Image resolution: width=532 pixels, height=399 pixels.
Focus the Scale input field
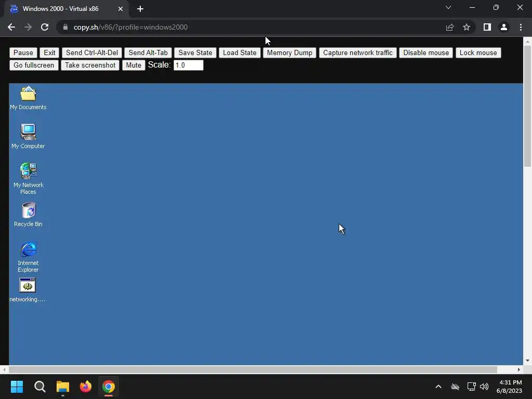click(188, 65)
